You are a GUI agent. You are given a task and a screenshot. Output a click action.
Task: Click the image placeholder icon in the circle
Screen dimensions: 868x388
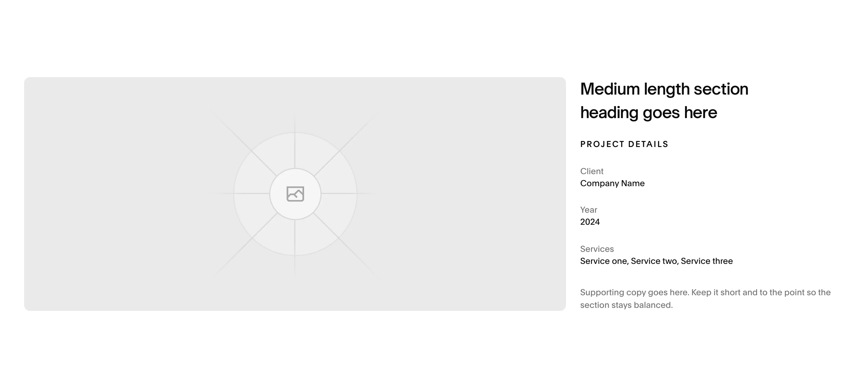point(295,194)
